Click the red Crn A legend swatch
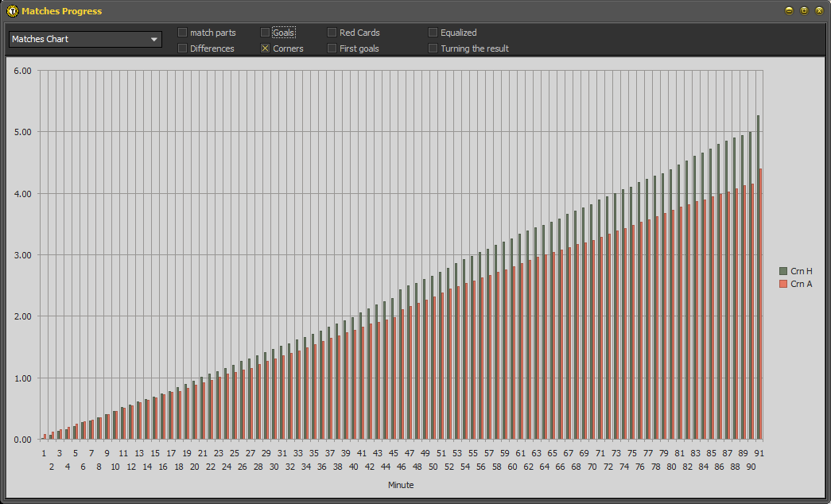The image size is (831, 504). (x=782, y=284)
